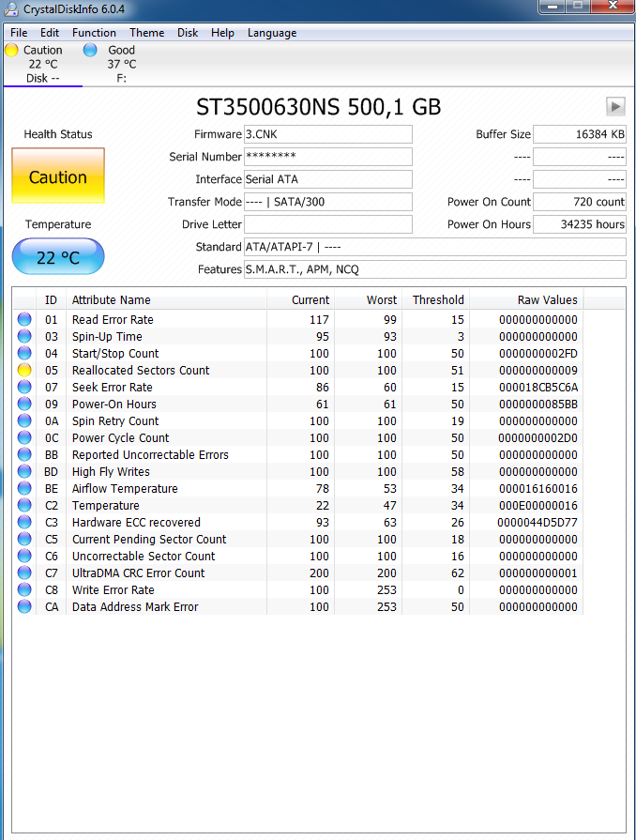Image resolution: width=636 pixels, height=840 pixels.
Task: Click the status orb beside Seek Error Rate
Action: click(24, 387)
